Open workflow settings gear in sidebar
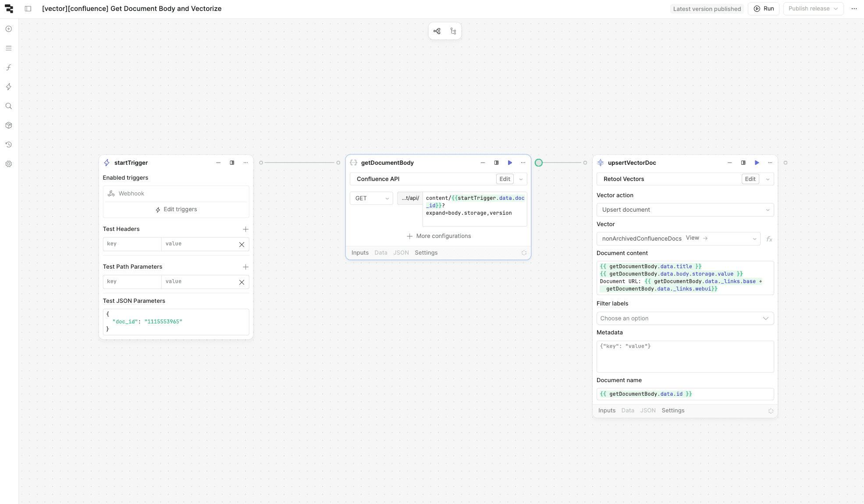 [x=9, y=164]
